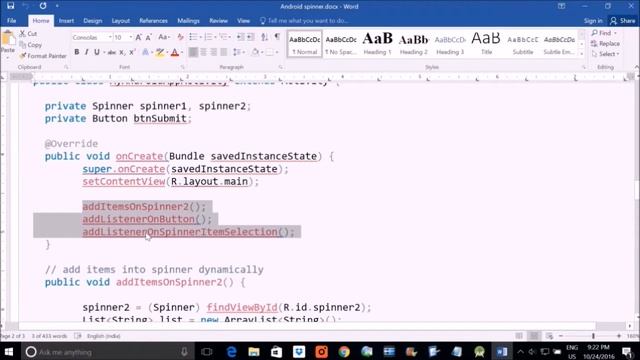Decrease font size with Shrink Font icon
The height and width of the screenshot is (360, 640).
click(149, 38)
